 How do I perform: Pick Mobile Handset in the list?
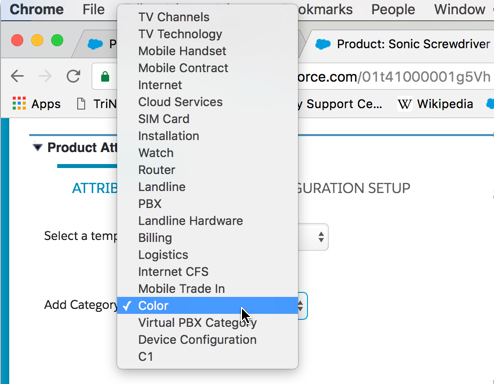click(x=207, y=51)
